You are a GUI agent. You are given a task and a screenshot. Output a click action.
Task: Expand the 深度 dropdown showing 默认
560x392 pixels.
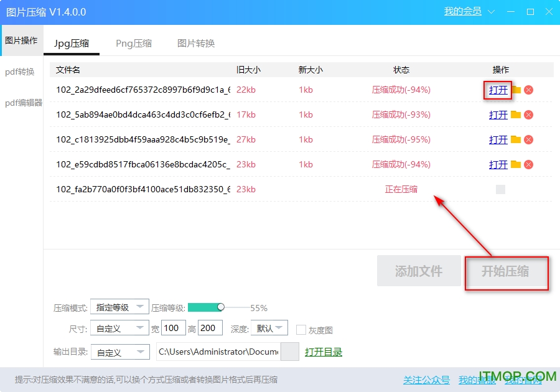(x=269, y=328)
